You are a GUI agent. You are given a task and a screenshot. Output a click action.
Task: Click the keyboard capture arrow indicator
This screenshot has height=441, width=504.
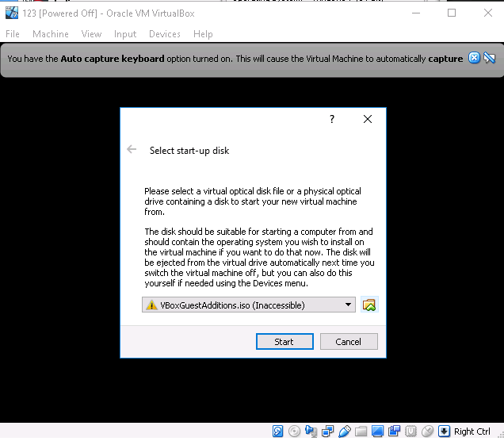(x=445, y=431)
